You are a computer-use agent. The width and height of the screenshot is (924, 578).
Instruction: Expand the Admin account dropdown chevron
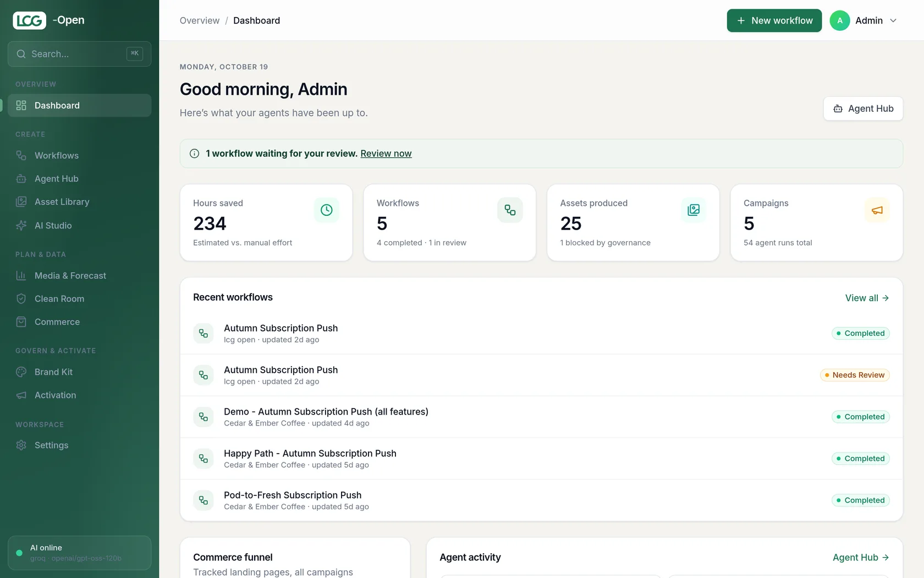(893, 20)
